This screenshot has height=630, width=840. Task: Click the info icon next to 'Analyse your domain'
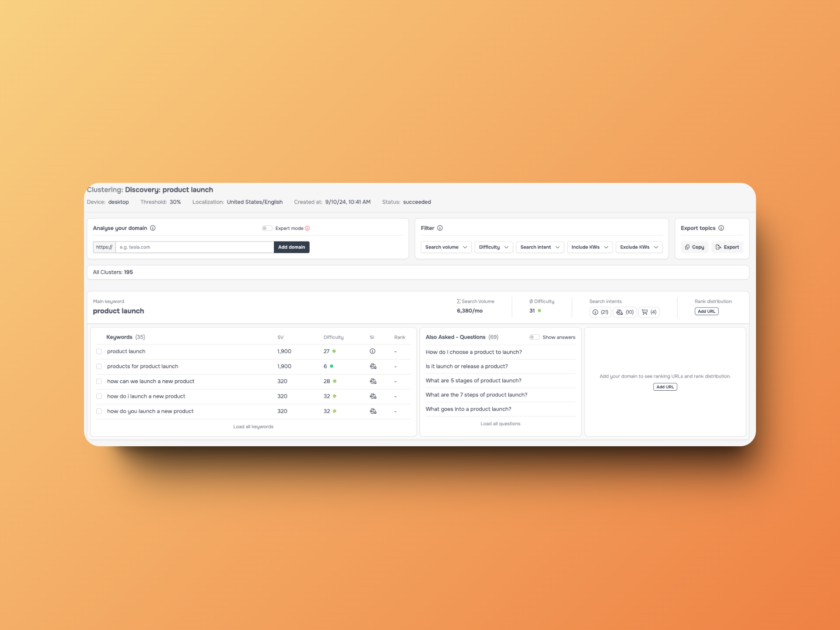(x=153, y=228)
